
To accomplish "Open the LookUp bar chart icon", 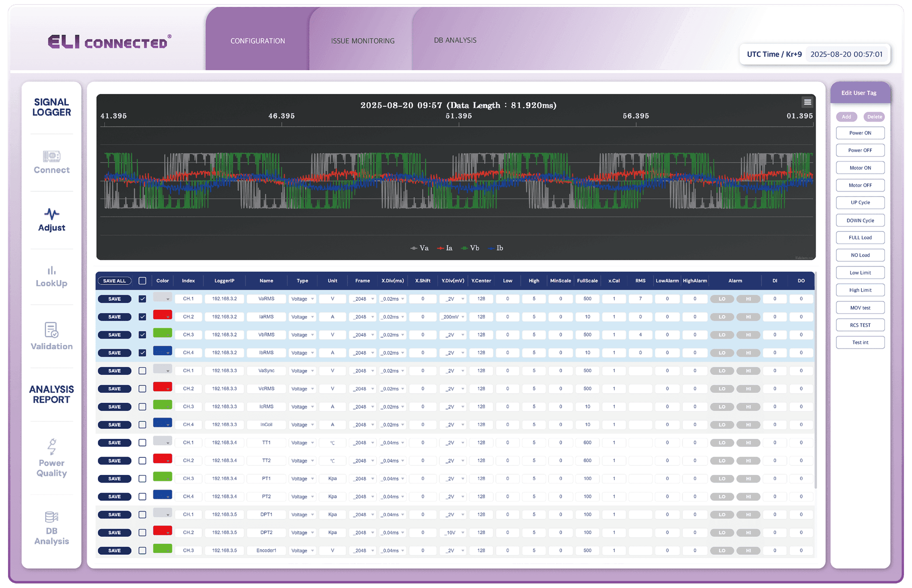I will pos(51,270).
